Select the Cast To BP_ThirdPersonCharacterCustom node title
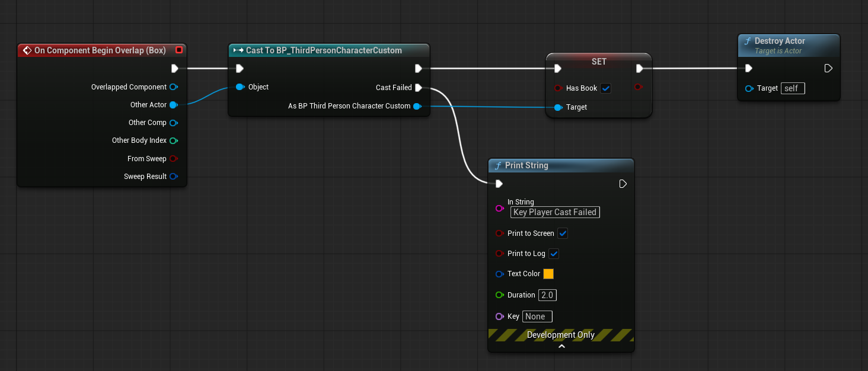The width and height of the screenshot is (868, 371). (x=324, y=50)
